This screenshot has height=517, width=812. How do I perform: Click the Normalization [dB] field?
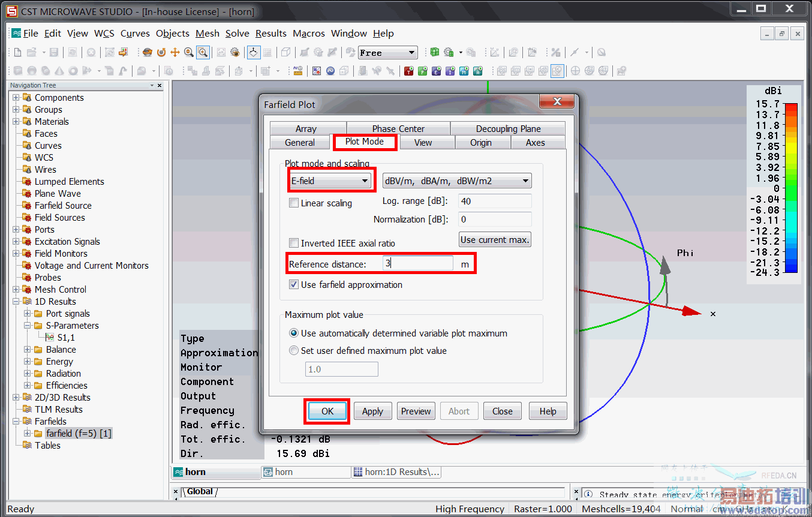[495, 220]
